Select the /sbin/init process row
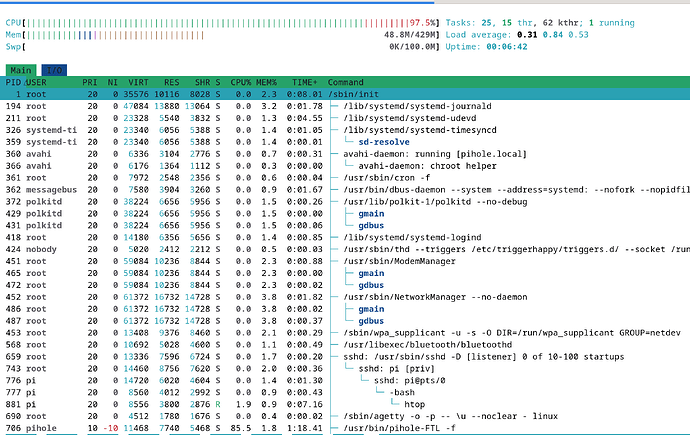690x435 pixels. pos(345,94)
